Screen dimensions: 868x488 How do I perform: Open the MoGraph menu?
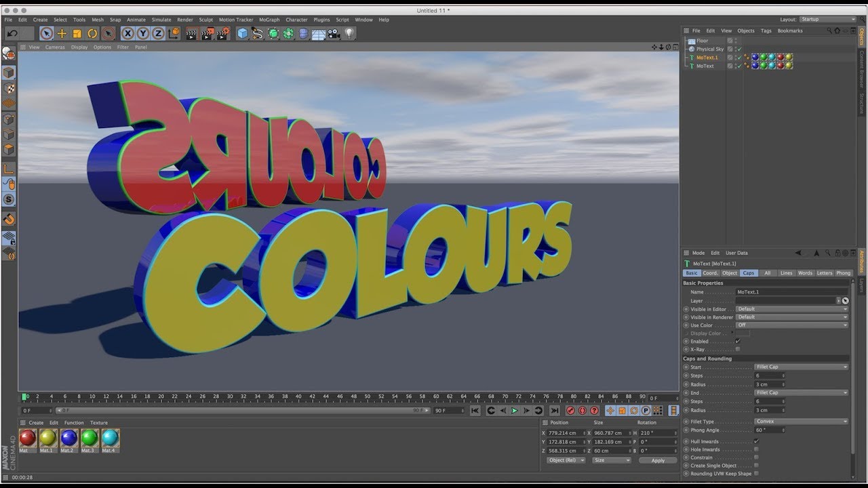pos(269,20)
